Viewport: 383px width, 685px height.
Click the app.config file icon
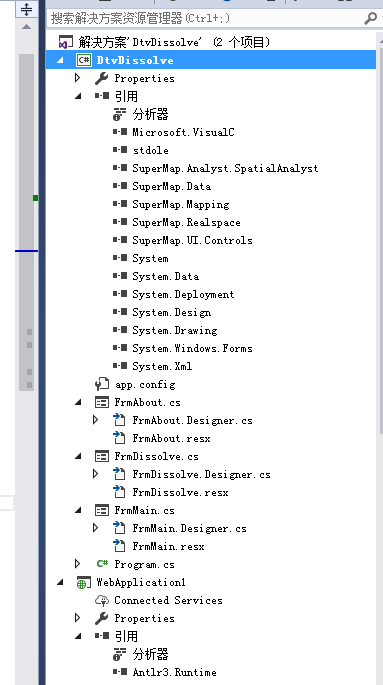101,384
